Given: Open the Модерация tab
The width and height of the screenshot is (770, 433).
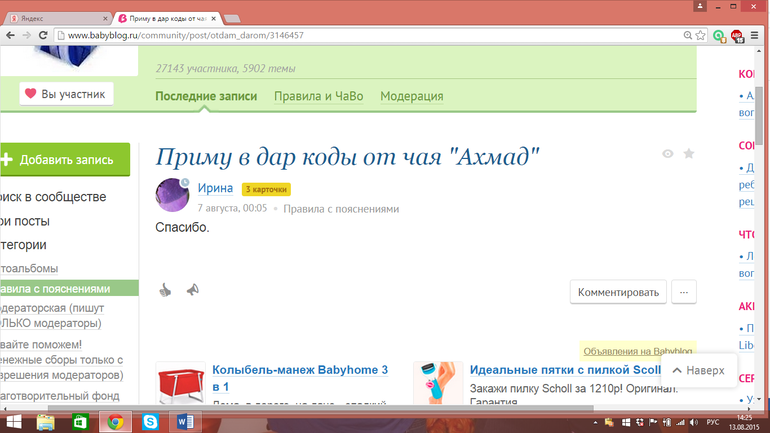Looking at the screenshot, I should pyautogui.click(x=412, y=96).
